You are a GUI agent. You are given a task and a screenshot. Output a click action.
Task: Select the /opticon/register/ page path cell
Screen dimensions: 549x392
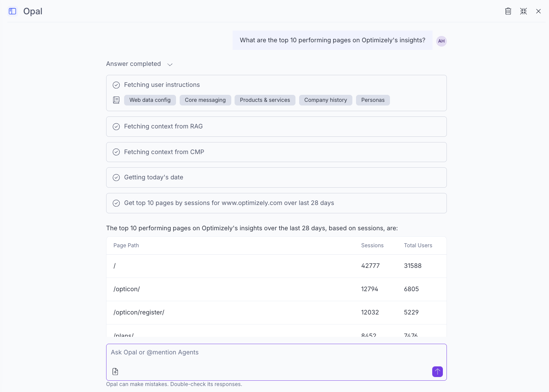[x=139, y=312]
